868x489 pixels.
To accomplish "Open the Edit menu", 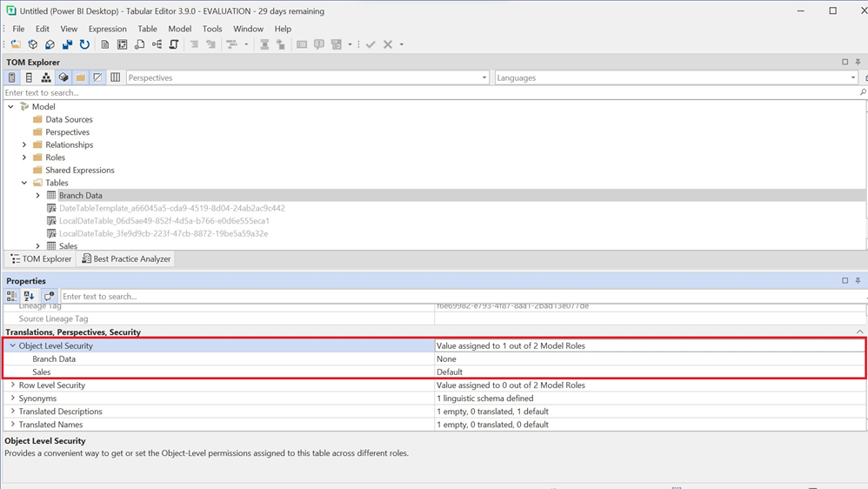I will [x=42, y=29].
